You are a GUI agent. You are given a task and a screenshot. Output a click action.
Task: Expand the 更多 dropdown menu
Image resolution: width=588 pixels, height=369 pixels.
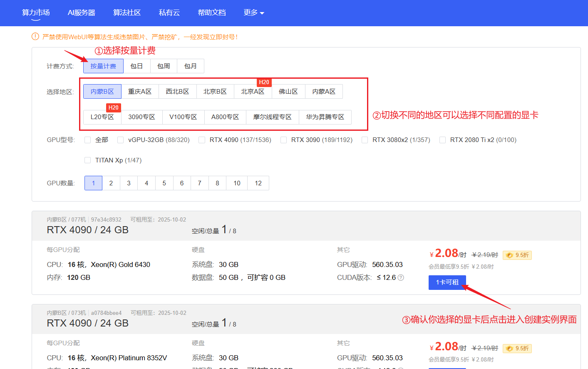tap(254, 12)
